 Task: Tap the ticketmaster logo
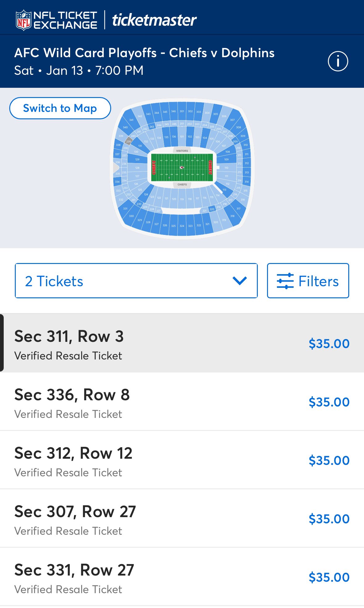[154, 20]
